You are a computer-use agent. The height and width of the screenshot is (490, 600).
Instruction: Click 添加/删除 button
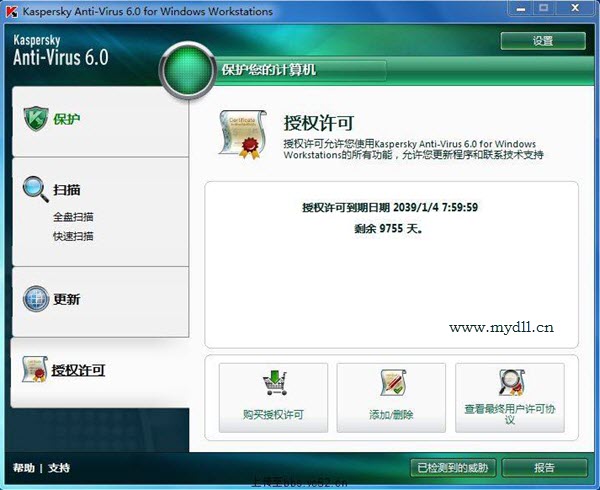(391, 398)
